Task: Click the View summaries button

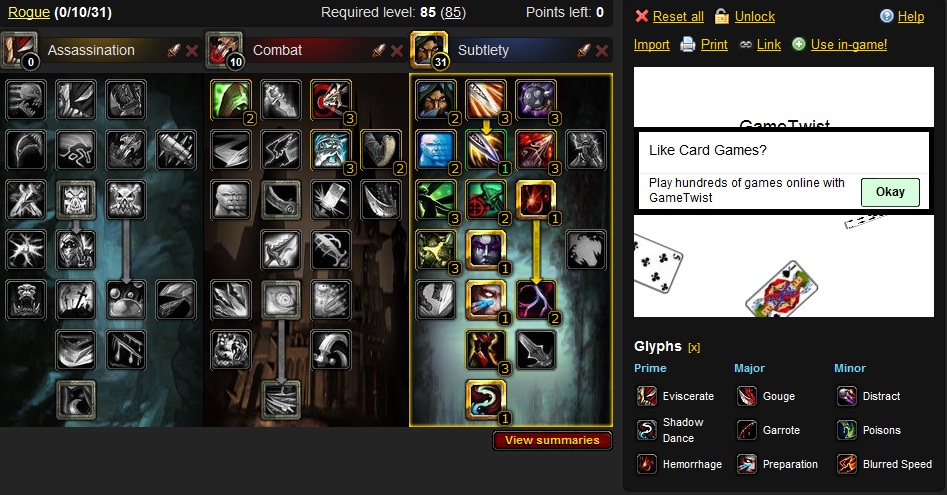Action: 552,440
